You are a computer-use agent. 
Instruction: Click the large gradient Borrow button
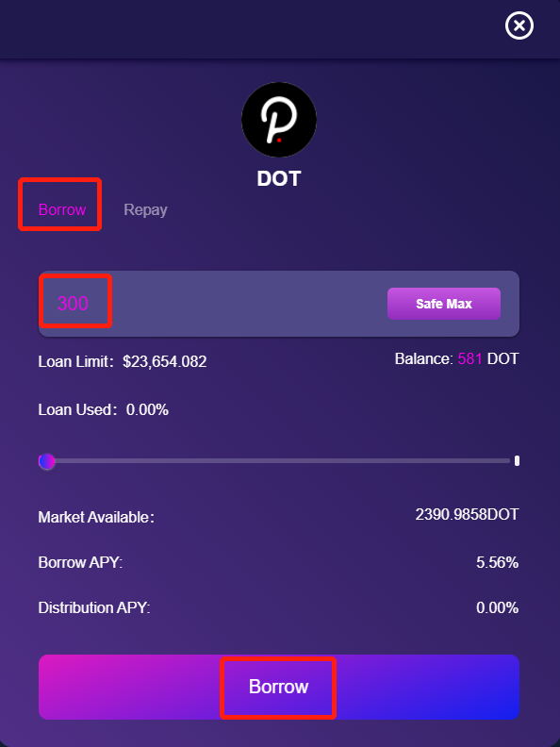(279, 687)
